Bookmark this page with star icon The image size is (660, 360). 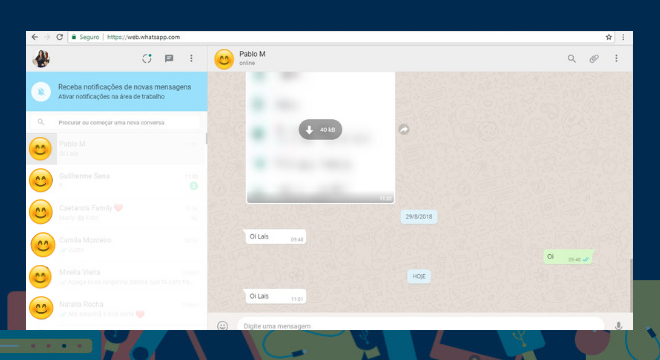click(609, 37)
